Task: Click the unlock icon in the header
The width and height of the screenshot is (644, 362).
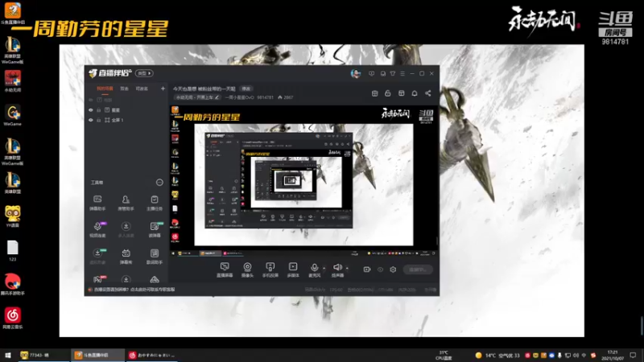Action: 388,93
